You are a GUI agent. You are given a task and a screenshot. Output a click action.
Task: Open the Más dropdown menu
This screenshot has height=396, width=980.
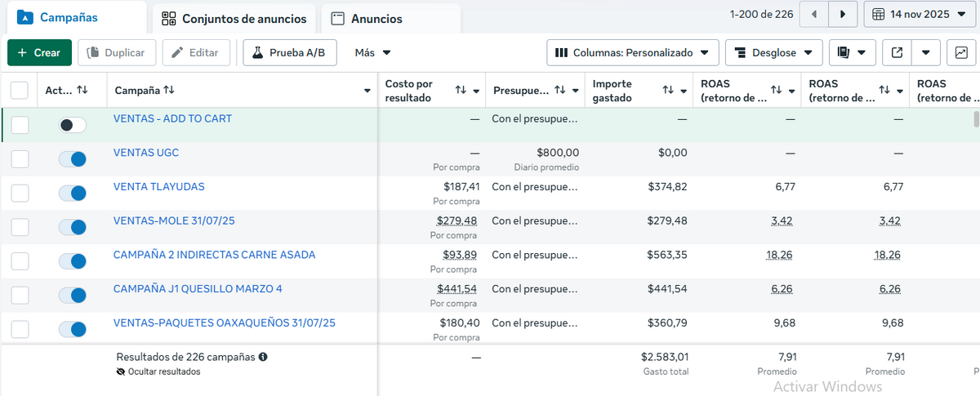click(x=372, y=53)
